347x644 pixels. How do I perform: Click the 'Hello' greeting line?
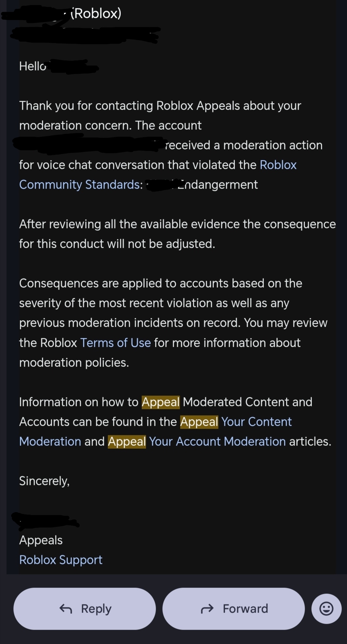point(33,66)
